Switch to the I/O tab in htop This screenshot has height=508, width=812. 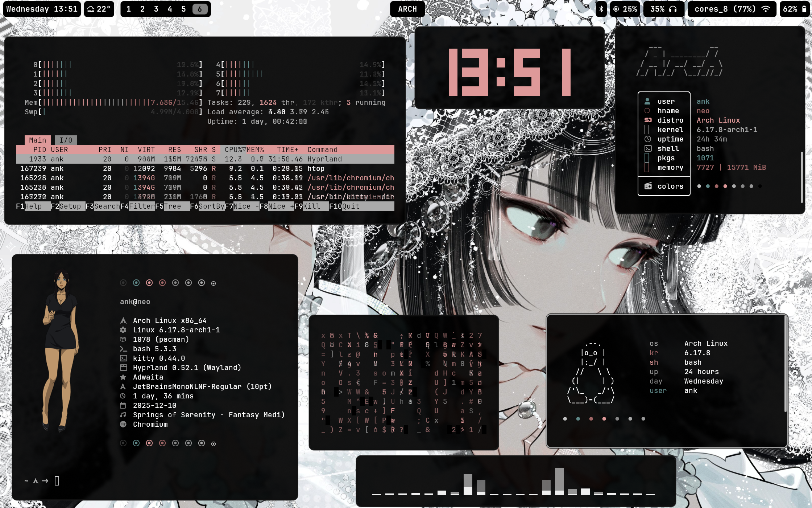pos(66,140)
